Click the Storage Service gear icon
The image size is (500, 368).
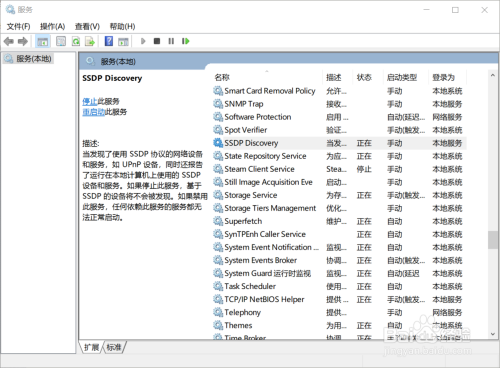pos(218,195)
